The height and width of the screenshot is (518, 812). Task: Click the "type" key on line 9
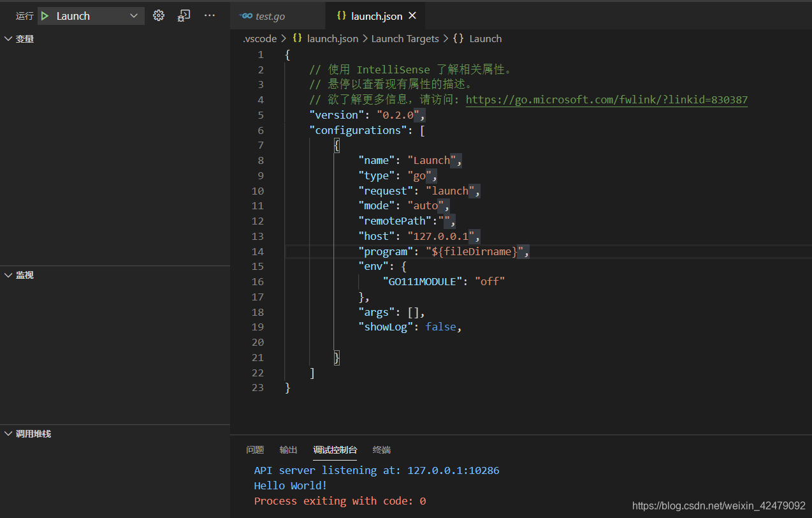pos(377,175)
